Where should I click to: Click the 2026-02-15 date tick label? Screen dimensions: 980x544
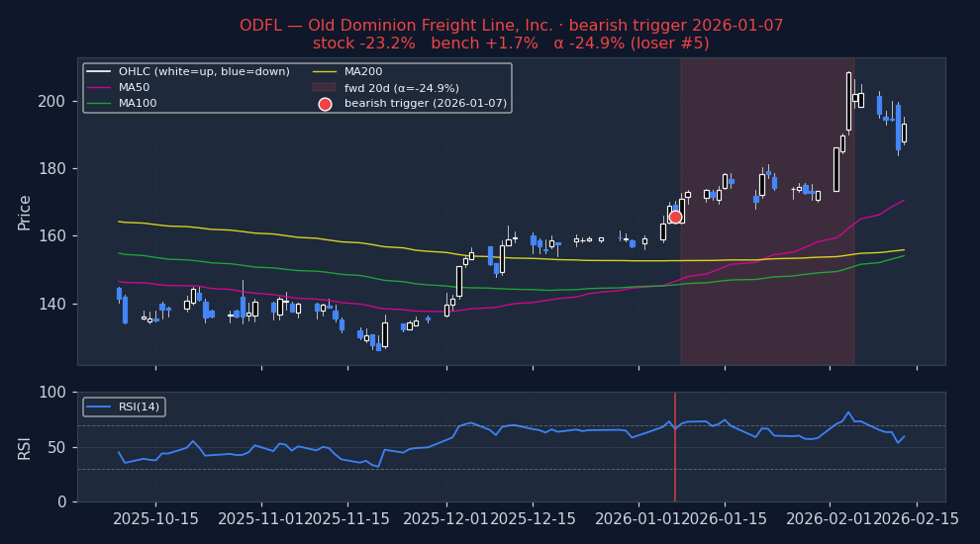tap(916, 519)
